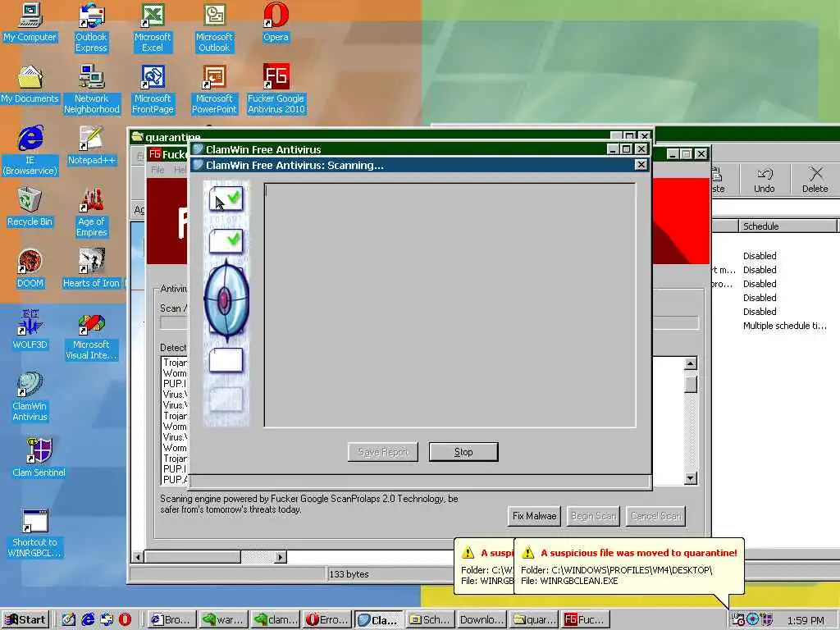840x630 pixels.
Task: Select the Notepad++ desktop shortcut
Action: (x=92, y=146)
